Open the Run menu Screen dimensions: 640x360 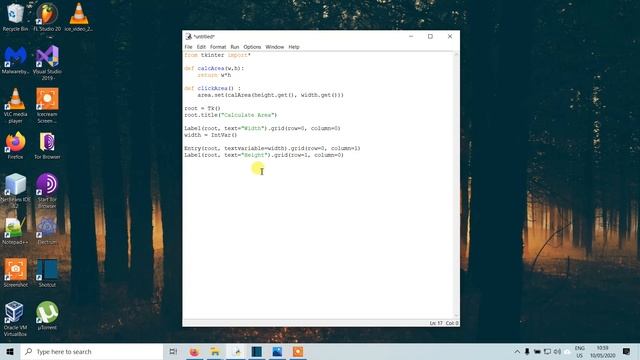[235, 47]
